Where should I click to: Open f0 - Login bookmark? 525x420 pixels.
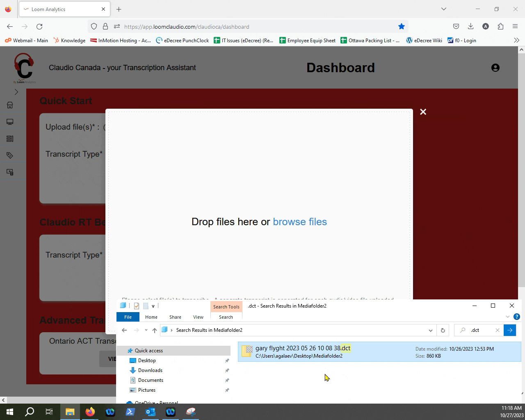pyautogui.click(x=462, y=41)
